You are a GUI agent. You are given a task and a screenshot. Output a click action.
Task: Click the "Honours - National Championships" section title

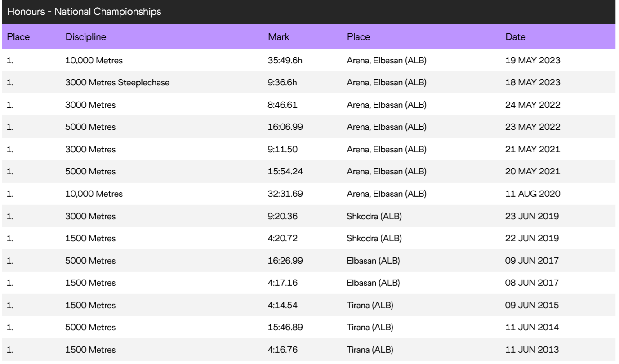tap(84, 12)
